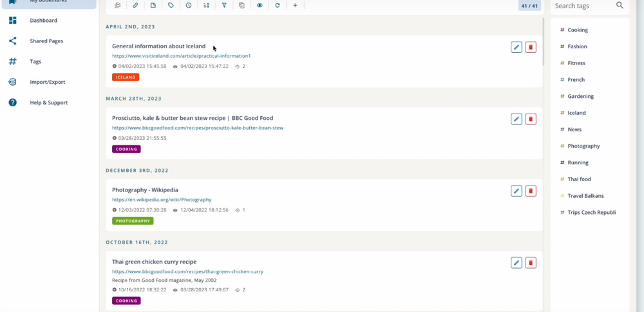Select the Trips Czech Republic tag
644x312 pixels.
[591, 213]
